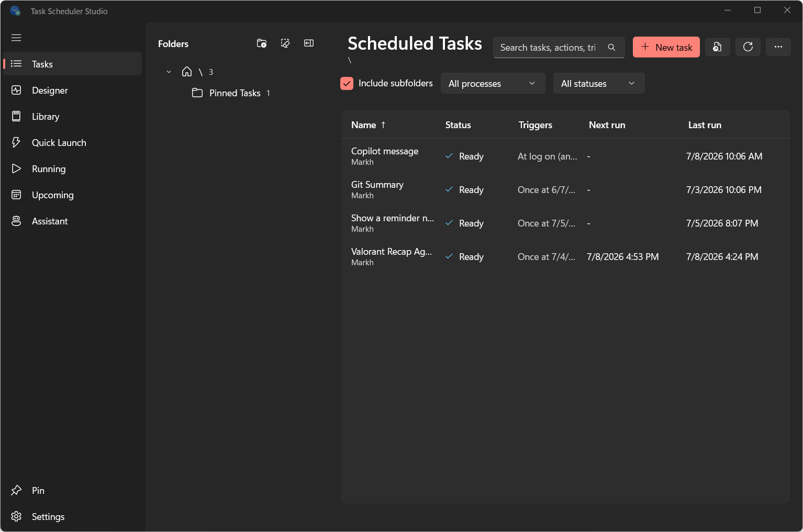Click last run 7/8/2026 10:06 AM
Image resolution: width=803 pixels, height=532 pixels.
pyautogui.click(x=724, y=156)
